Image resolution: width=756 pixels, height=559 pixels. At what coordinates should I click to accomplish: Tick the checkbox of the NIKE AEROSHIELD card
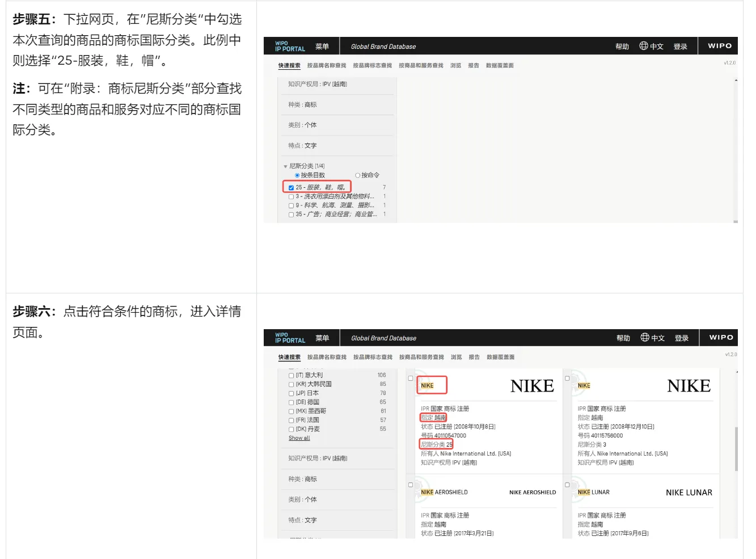pyautogui.click(x=411, y=485)
